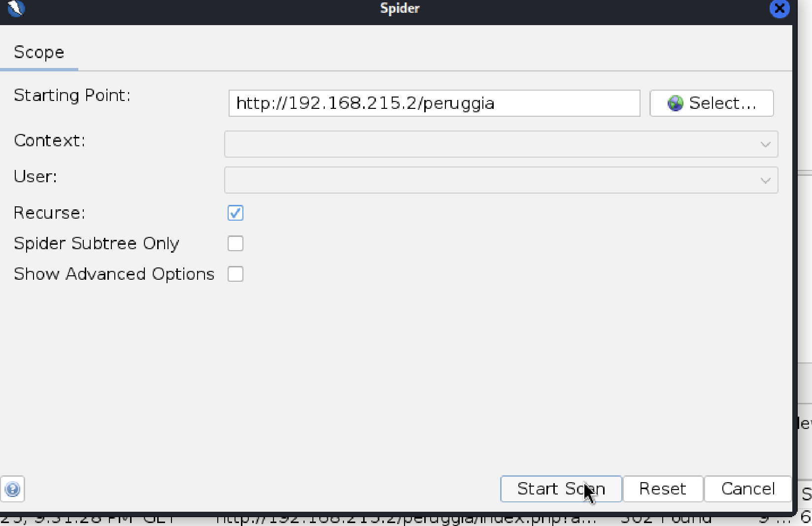This screenshot has width=812, height=526.
Task: Click the globe icon on Select button
Action: pos(675,103)
